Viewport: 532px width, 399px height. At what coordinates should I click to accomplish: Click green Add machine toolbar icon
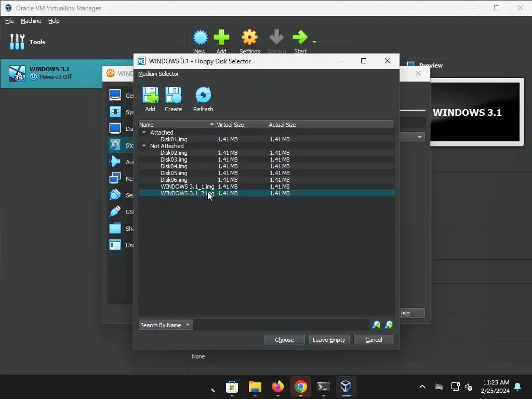pyautogui.click(x=221, y=37)
